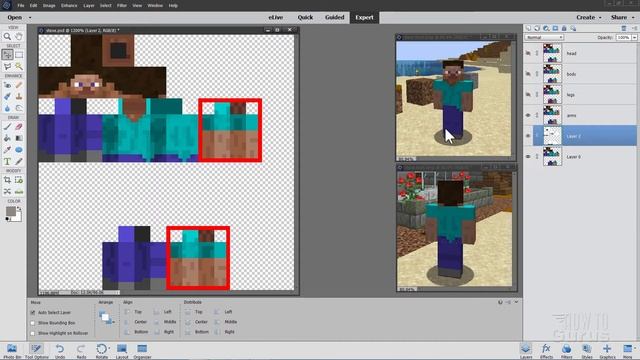Expand the Open button dropdown arrow
This screenshot has height=360, width=640.
[30, 18]
